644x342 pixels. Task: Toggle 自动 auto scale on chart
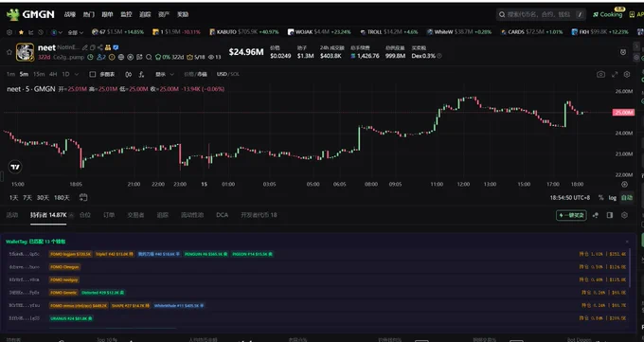point(627,198)
